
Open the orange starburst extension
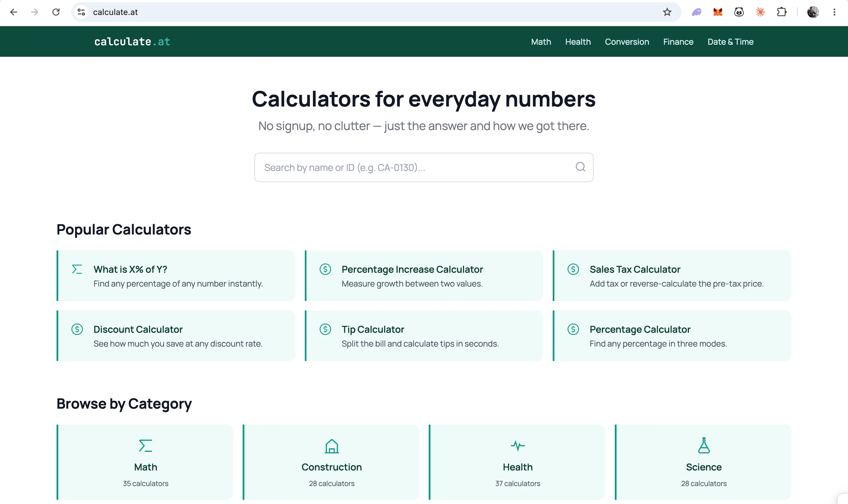pos(760,12)
